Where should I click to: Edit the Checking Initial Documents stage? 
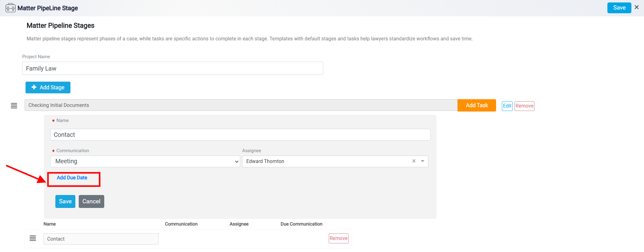pos(507,106)
